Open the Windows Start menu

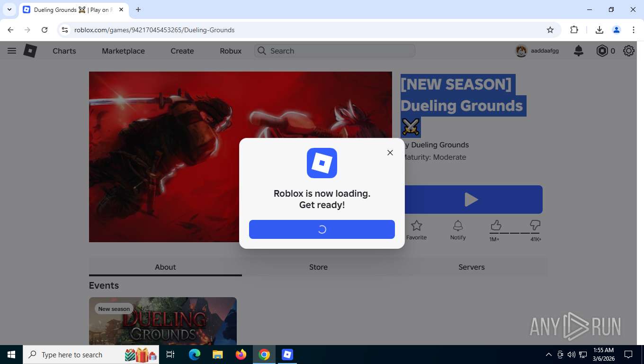[x=11, y=355]
